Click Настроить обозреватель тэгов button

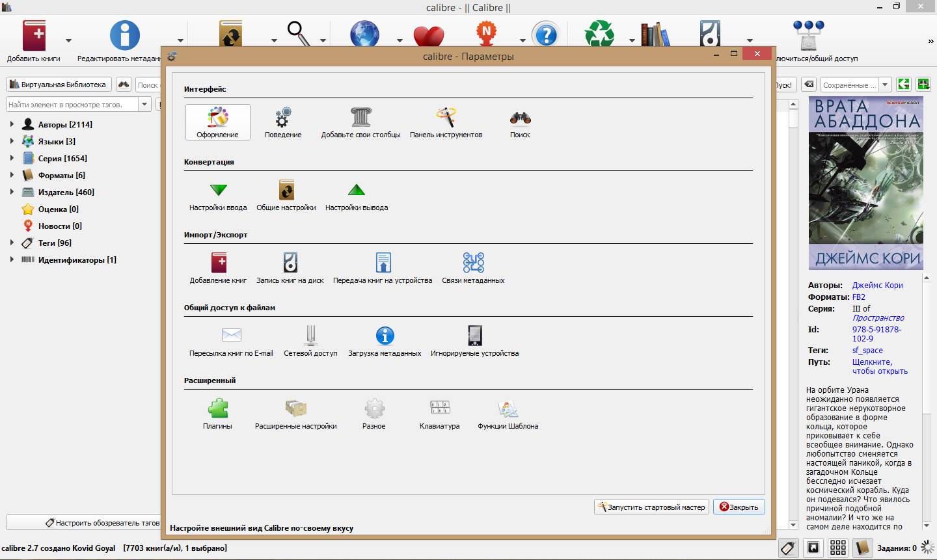coord(83,522)
